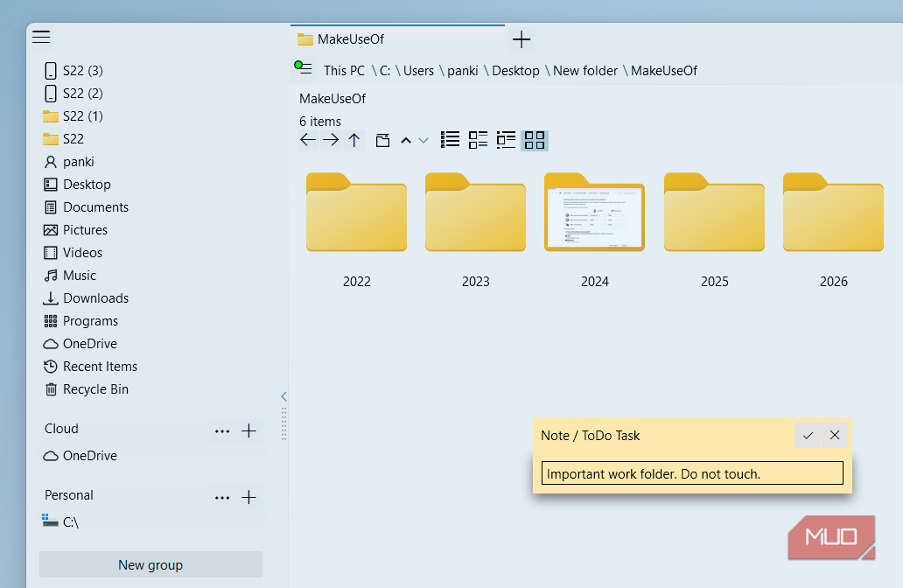Navigate forward with the right arrow
This screenshot has width=903, height=588.
tap(331, 140)
